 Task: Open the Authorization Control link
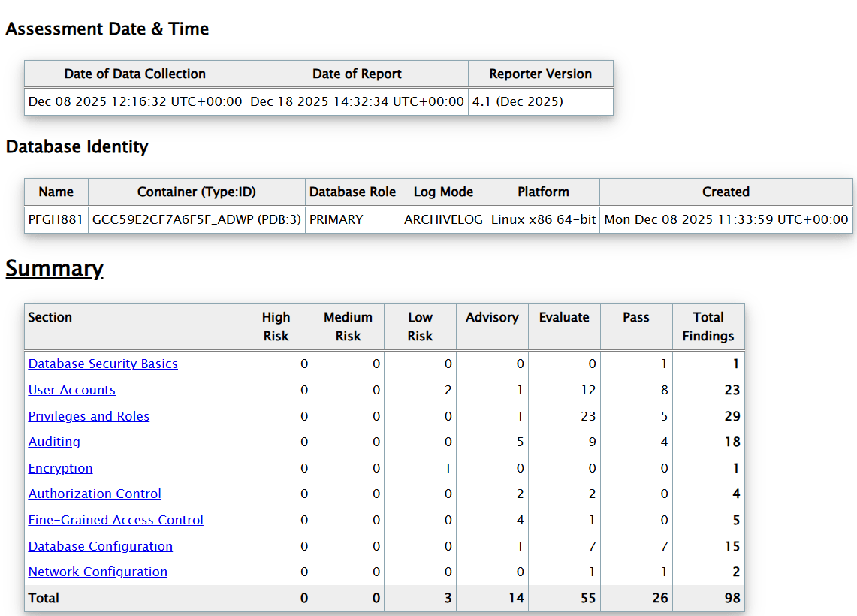pos(95,494)
